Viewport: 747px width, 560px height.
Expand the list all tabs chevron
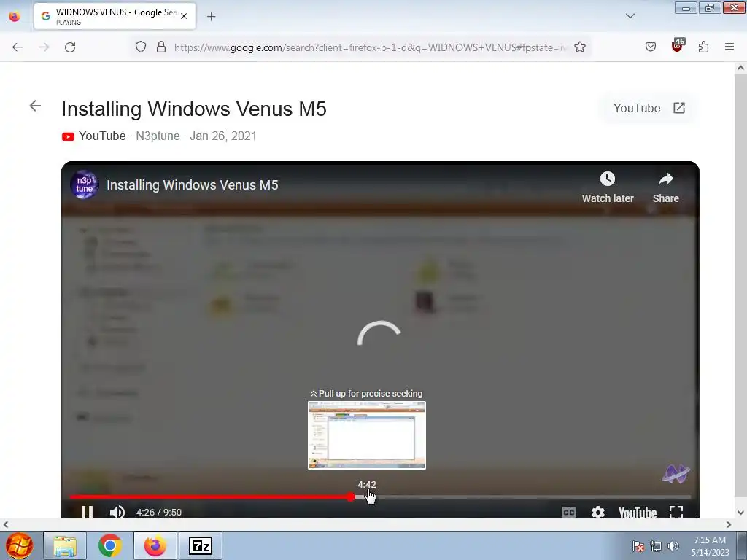pos(630,16)
